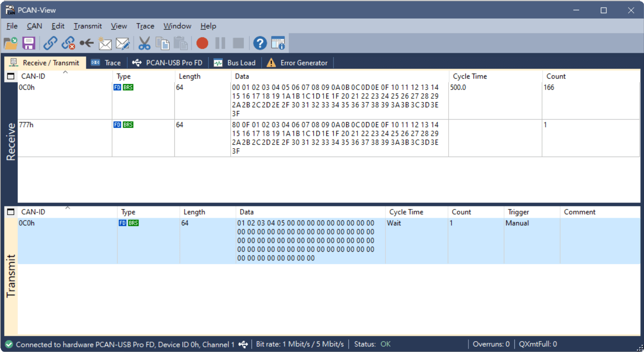644x352 pixels.
Task: Click the 500.0 cycle time value
Action: pos(458,87)
